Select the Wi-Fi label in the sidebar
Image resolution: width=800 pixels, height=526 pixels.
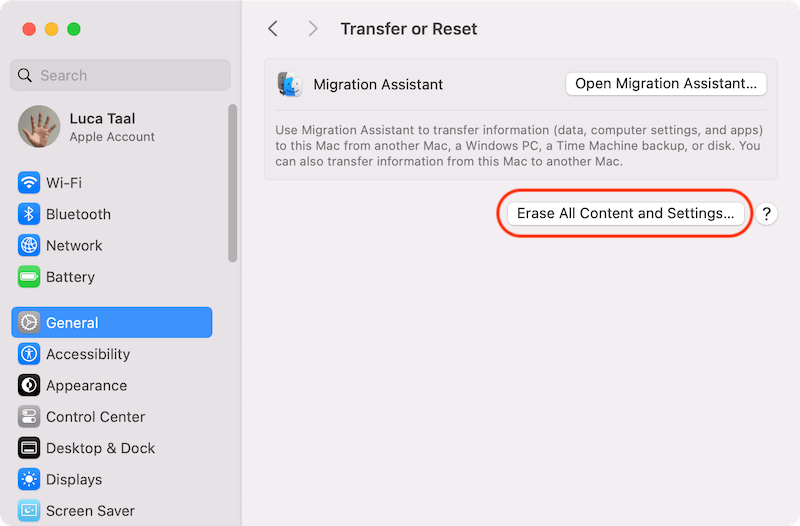click(x=64, y=183)
